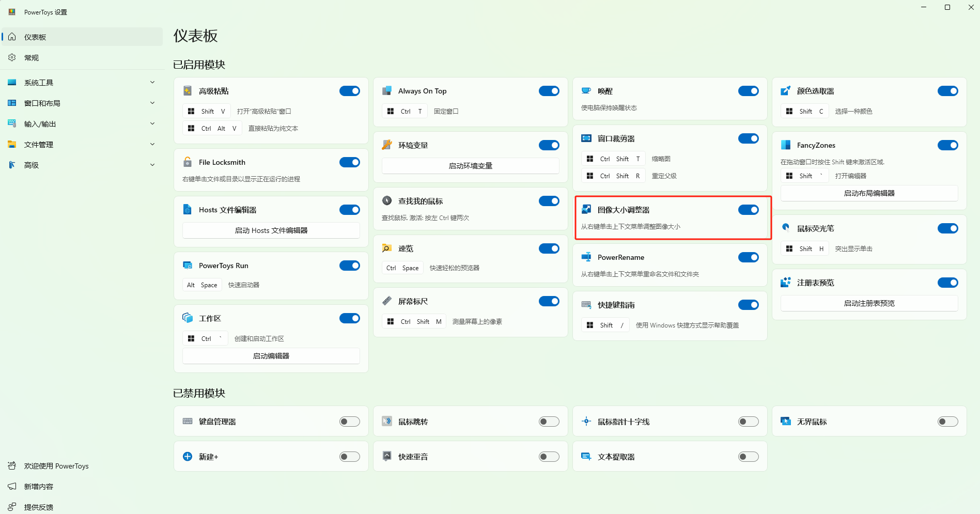Image resolution: width=980 pixels, height=514 pixels.
Task: Click the Hosts 文件编辑器 module icon
Action: pos(188,210)
